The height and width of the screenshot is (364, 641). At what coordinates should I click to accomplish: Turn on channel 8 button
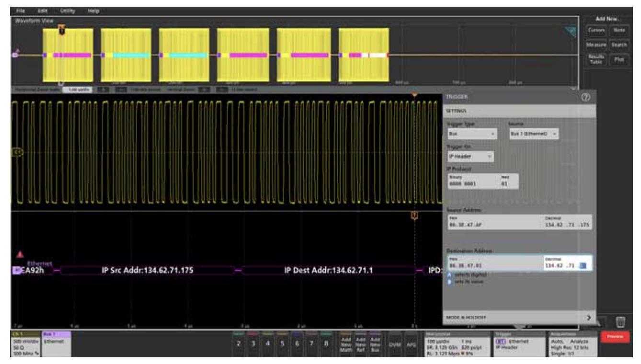coord(325,344)
